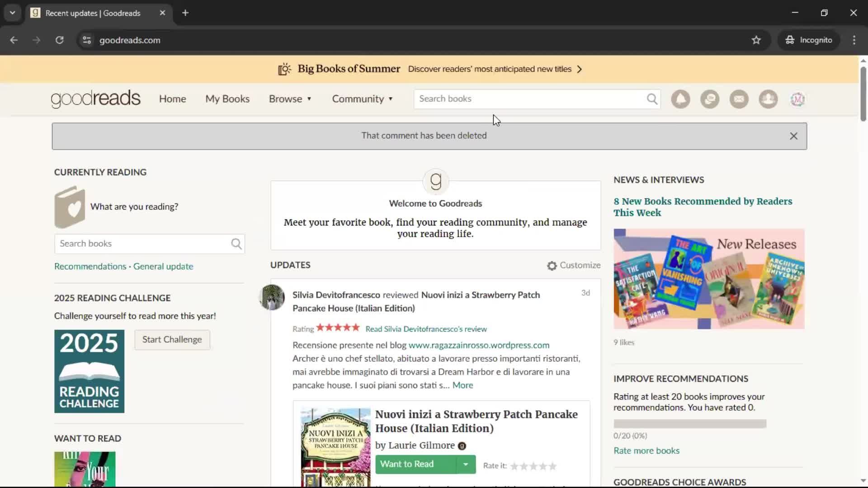Viewport: 868px width, 488px height.
Task: Click the Customize gear icon
Action: coord(552,266)
